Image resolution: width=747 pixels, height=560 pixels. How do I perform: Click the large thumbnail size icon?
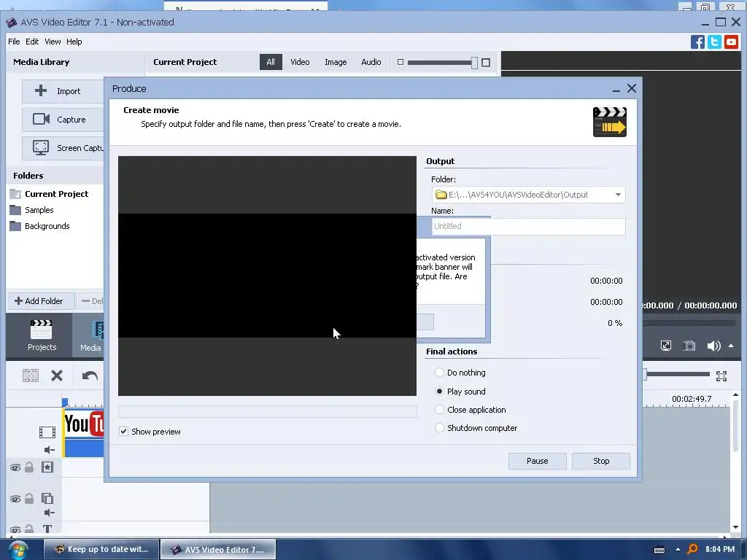486,63
